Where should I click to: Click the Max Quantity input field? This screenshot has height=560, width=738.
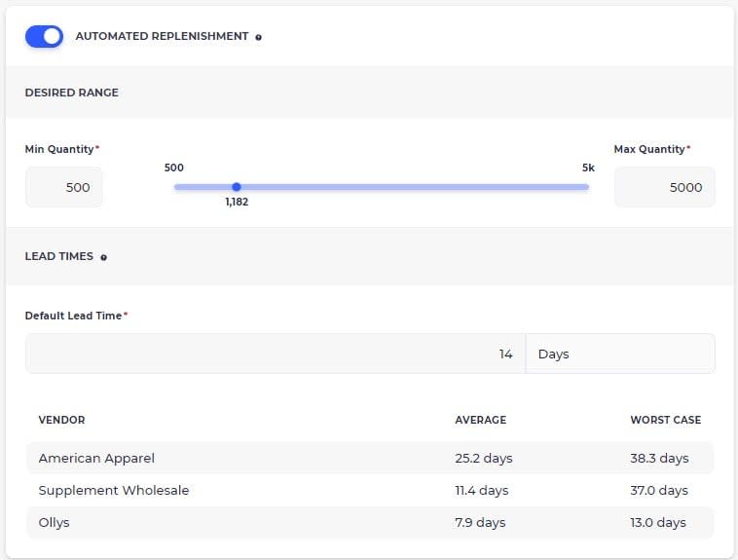click(x=665, y=187)
